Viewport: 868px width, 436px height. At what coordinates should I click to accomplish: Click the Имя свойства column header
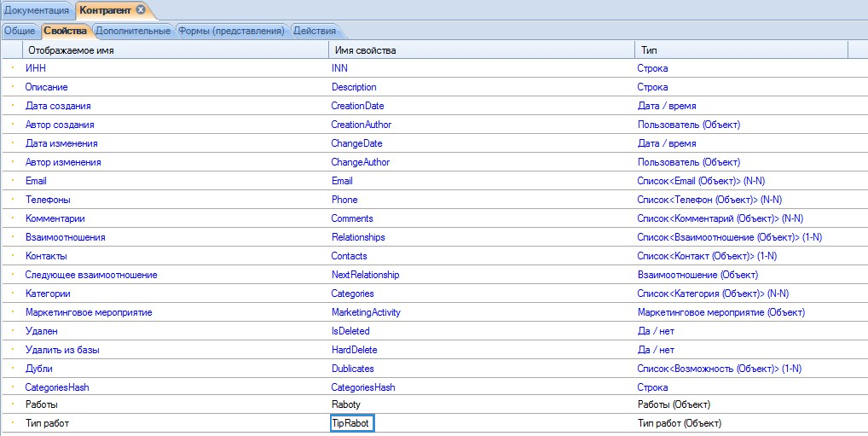365,50
